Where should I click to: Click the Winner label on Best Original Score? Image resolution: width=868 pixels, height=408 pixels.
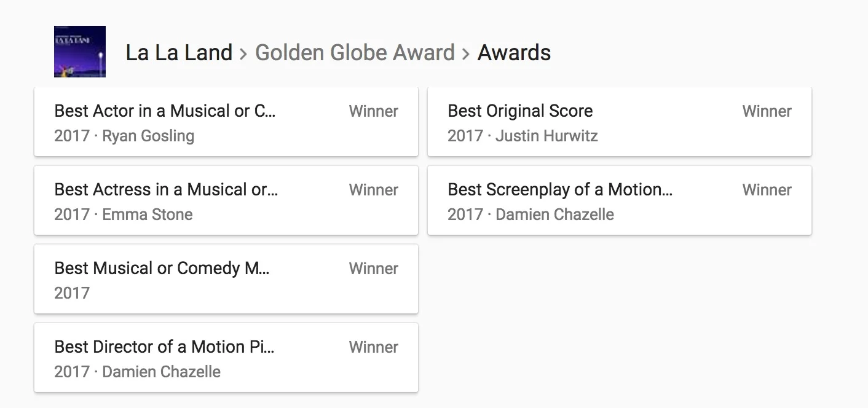(767, 111)
